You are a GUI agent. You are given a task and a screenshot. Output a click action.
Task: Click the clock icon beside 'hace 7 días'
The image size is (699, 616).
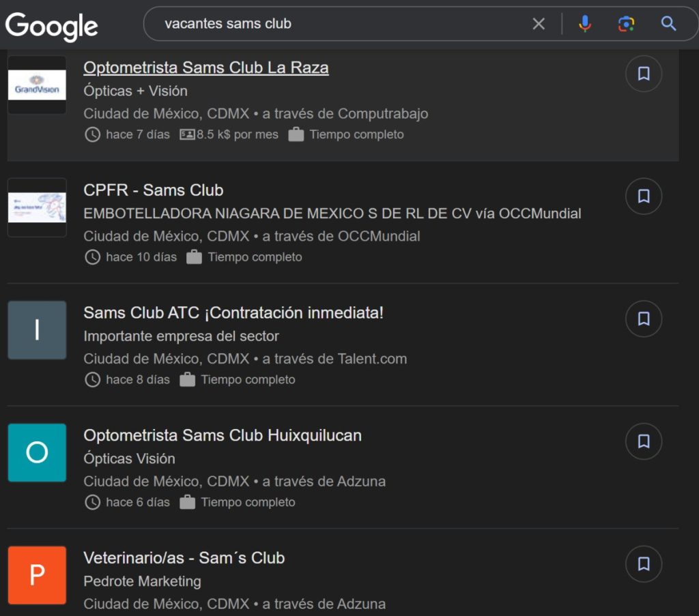[x=92, y=134]
